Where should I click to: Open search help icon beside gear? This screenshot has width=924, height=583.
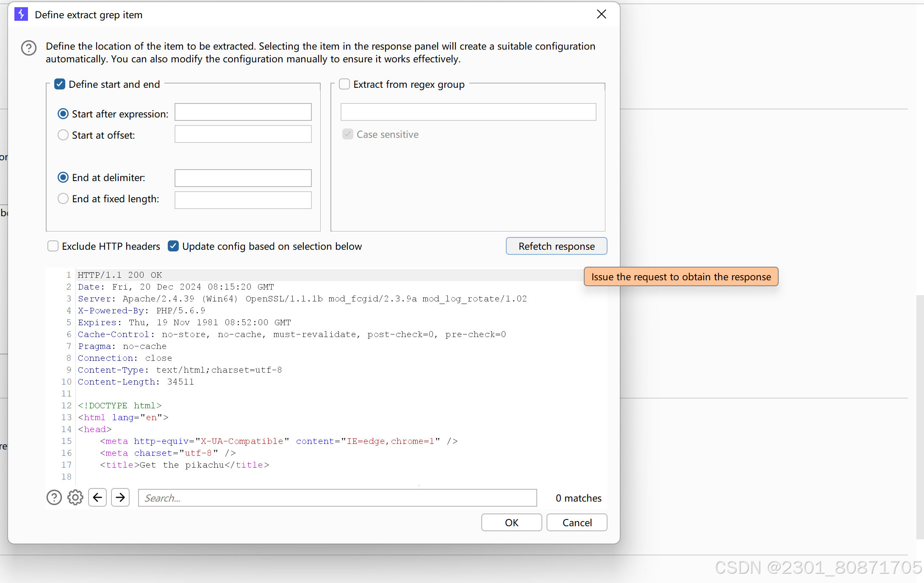click(x=54, y=497)
